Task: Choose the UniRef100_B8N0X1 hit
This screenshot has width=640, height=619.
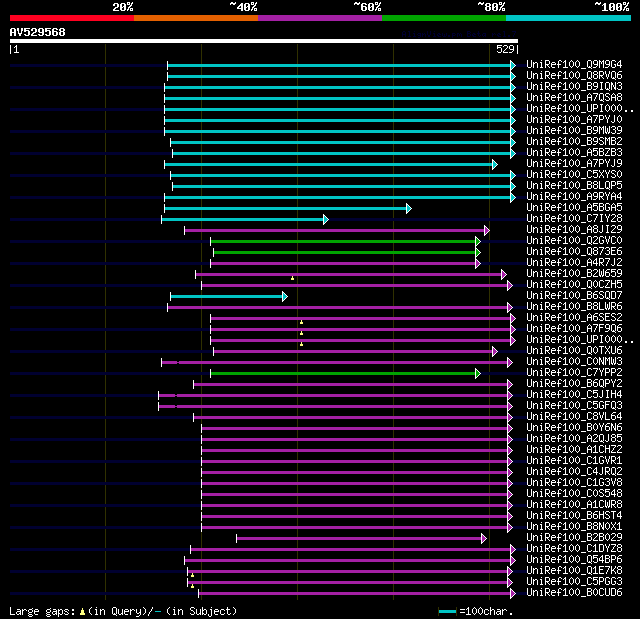Action: 574,527
